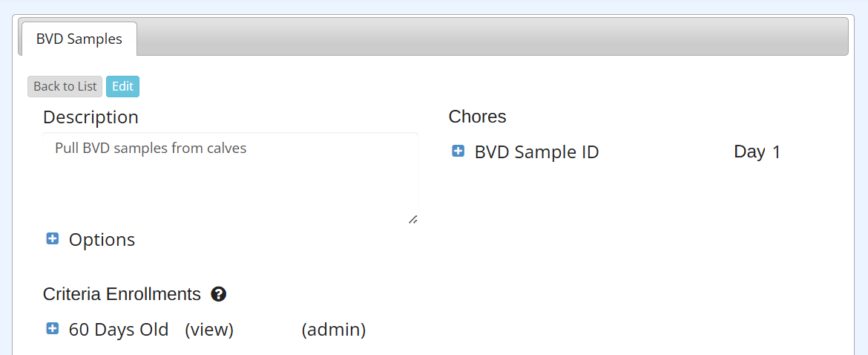Image resolution: width=868 pixels, height=355 pixels.
Task: Expand the BVD Sample ID plus icon
Action: pos(458,152)
